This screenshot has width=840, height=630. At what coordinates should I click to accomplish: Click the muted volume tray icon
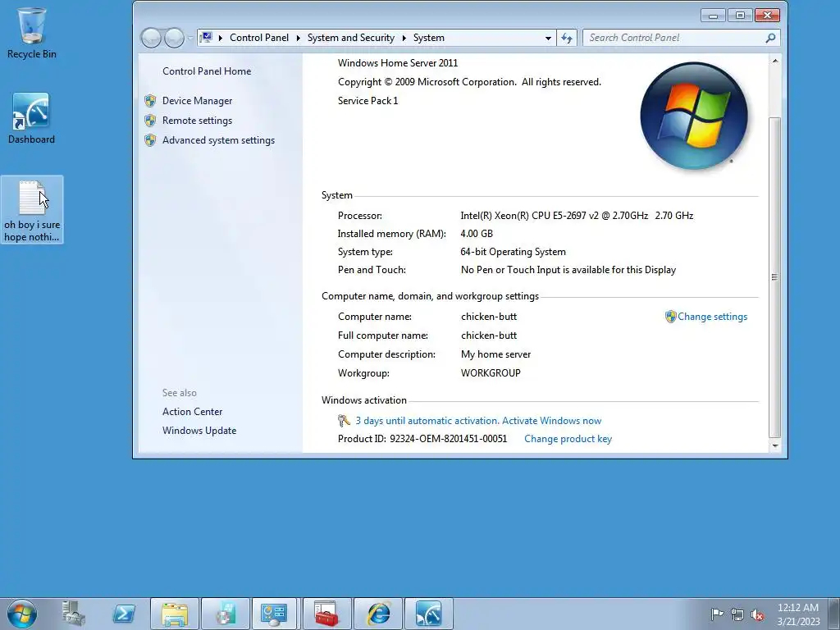[757, 614]
